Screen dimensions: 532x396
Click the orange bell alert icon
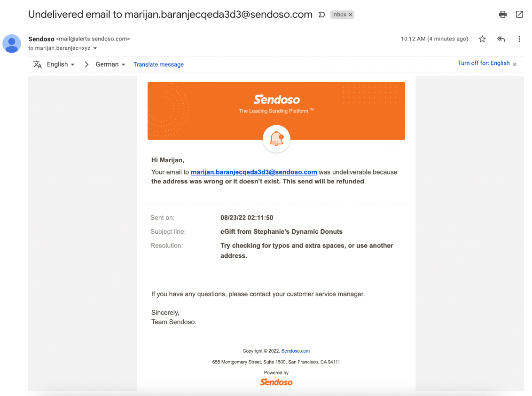click(276, 139)
